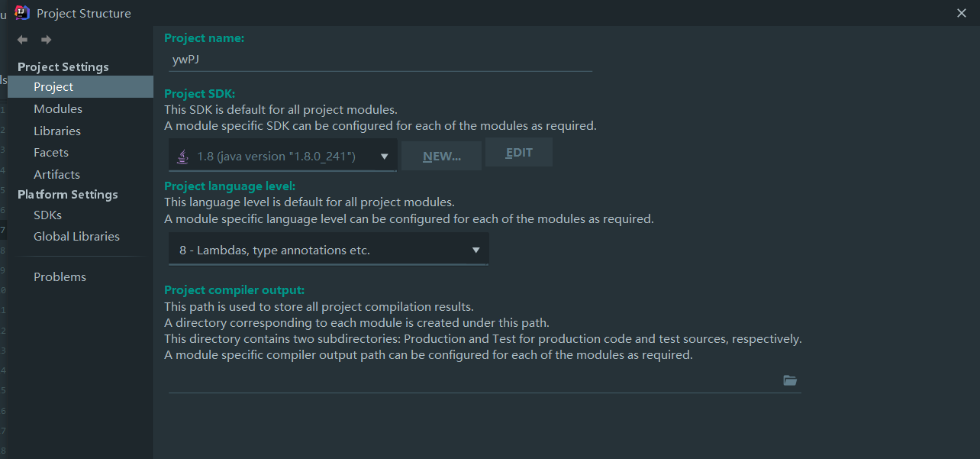Click the back navigation arrow
Screen dimensions: 980x459
[x=22, y=40]
